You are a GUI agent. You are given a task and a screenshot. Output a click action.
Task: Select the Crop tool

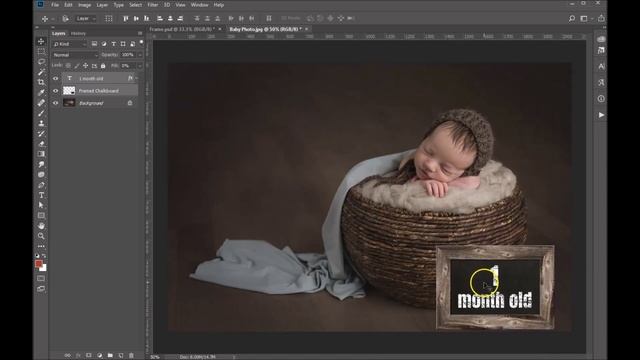click(41, 82)
